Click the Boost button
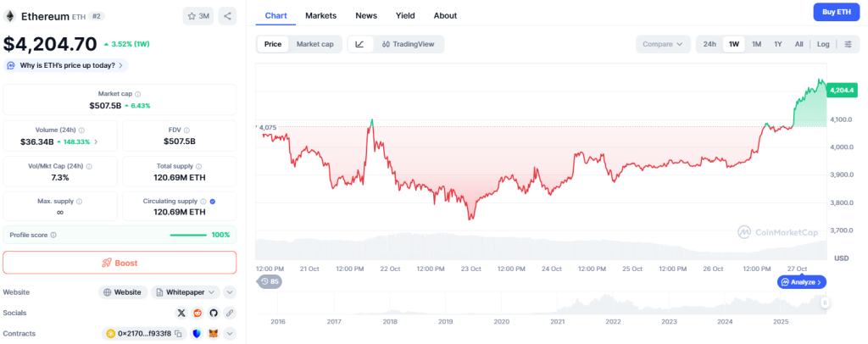Viewport: 868px width, 344px height. pyautogui.click(x=120, y=263)
